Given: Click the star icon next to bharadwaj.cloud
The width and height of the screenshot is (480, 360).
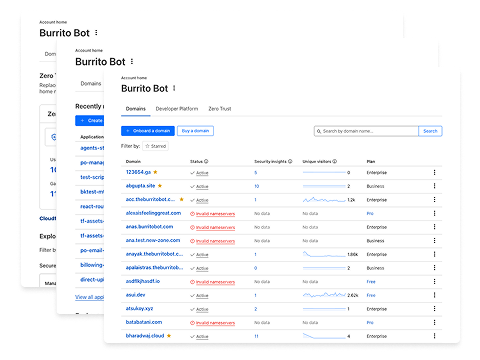Looking at the screenshot, I should pos(169,336).
